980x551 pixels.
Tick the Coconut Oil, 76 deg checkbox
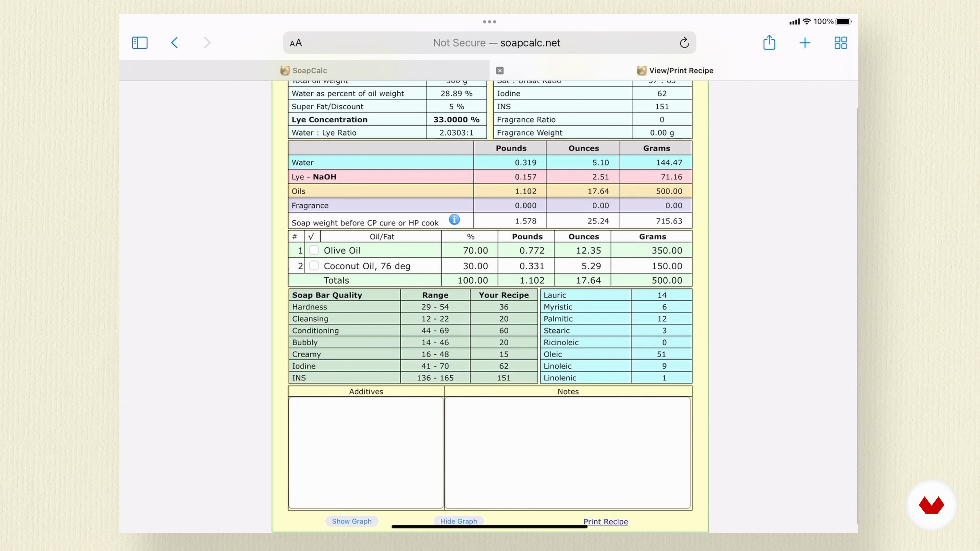(x=314, y=265)
